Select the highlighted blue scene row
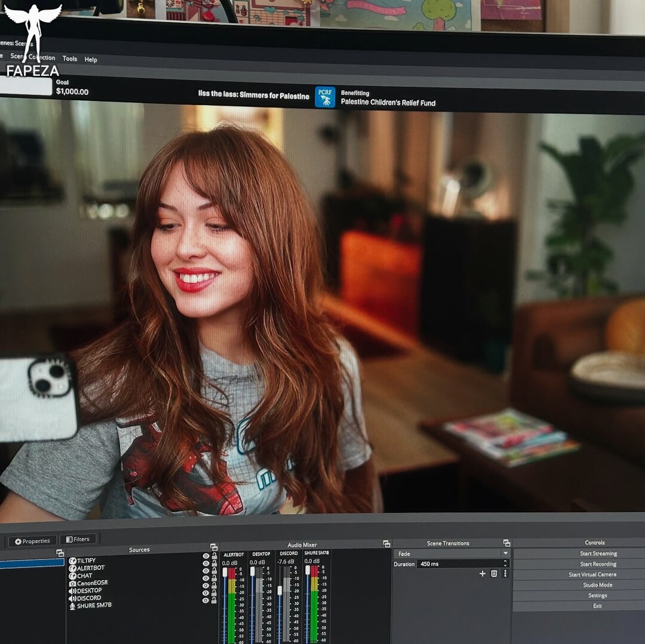The height and width of the screenshot is (644, 645). coord(32,563)
